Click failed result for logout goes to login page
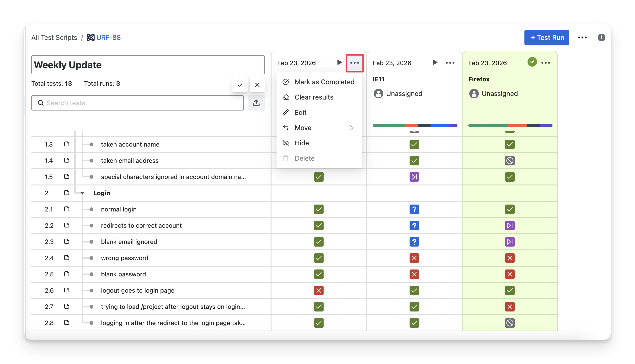 point(318,290)
